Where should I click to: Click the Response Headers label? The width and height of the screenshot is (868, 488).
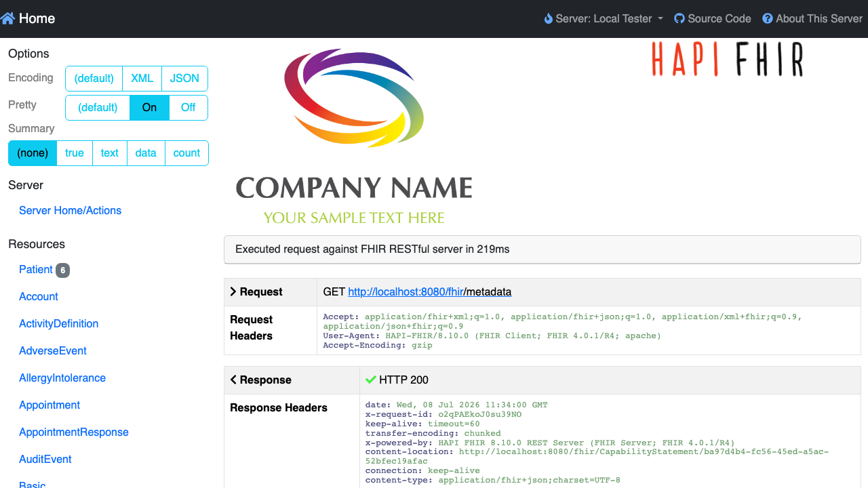pos(279,407)
